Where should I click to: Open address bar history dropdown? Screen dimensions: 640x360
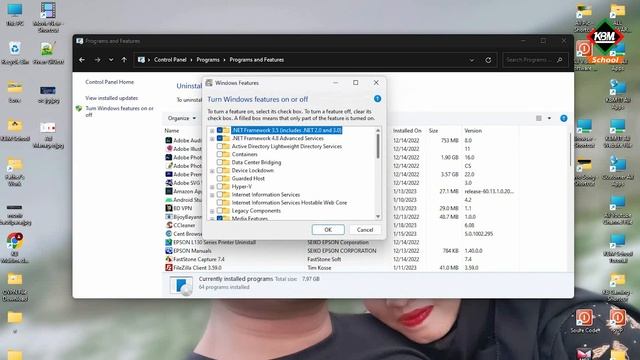(x=471, y=60)
